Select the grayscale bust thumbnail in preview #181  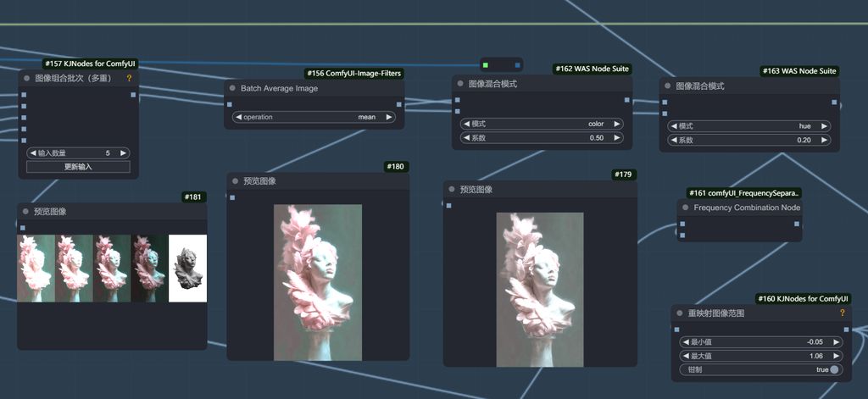point(187,268)
